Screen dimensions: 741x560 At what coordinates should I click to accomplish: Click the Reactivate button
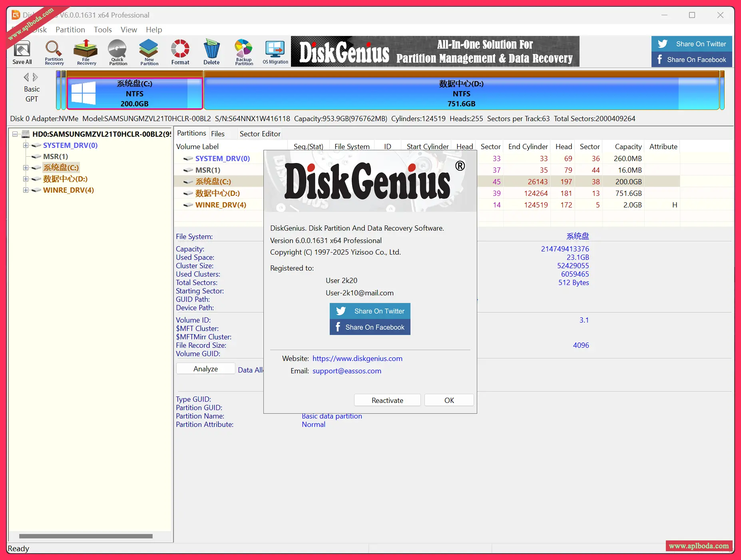[387, 400]
